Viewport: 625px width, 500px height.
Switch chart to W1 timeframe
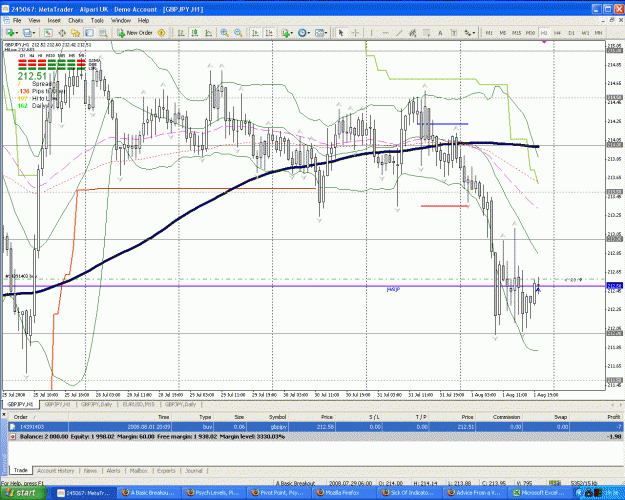point(585,33)
